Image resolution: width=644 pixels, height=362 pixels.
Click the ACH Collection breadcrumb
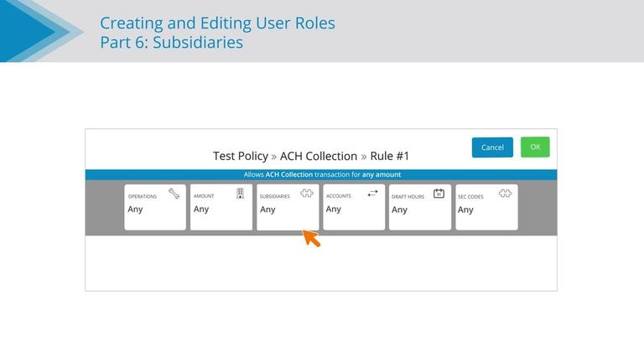point(319,156)
